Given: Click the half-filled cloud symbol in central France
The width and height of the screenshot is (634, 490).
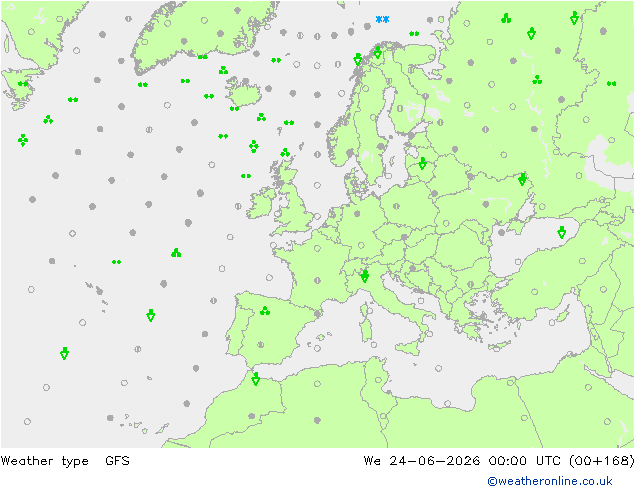Looking at the screenshot, I should pos(317,280).
